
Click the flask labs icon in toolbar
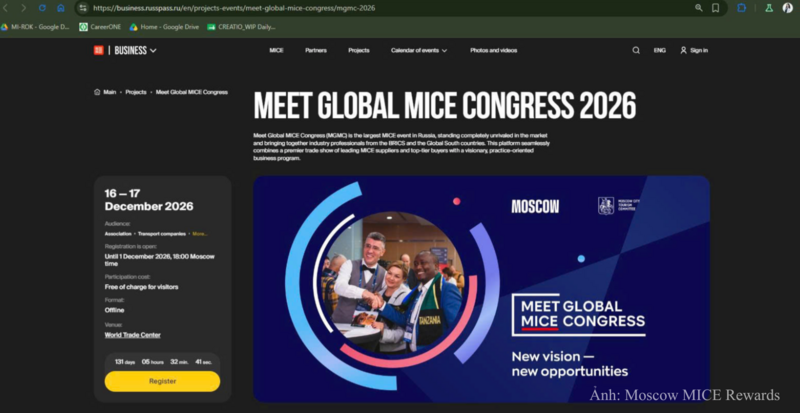click(x=769, y=8)
